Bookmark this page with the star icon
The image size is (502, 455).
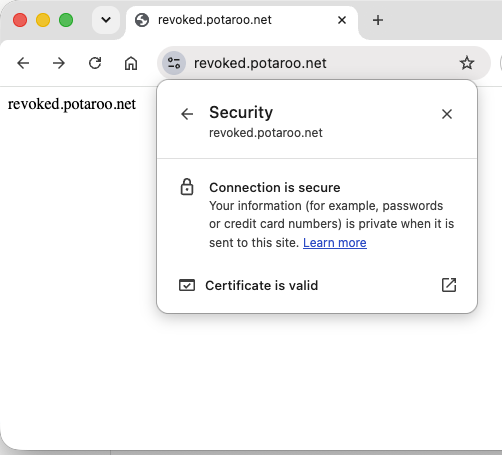[x=467, y=63]
